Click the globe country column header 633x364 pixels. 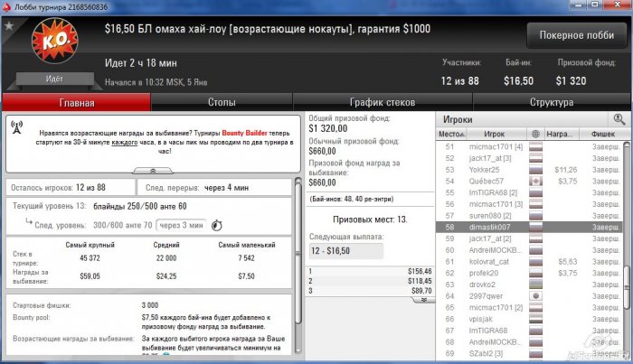click(x=535, y=134)
